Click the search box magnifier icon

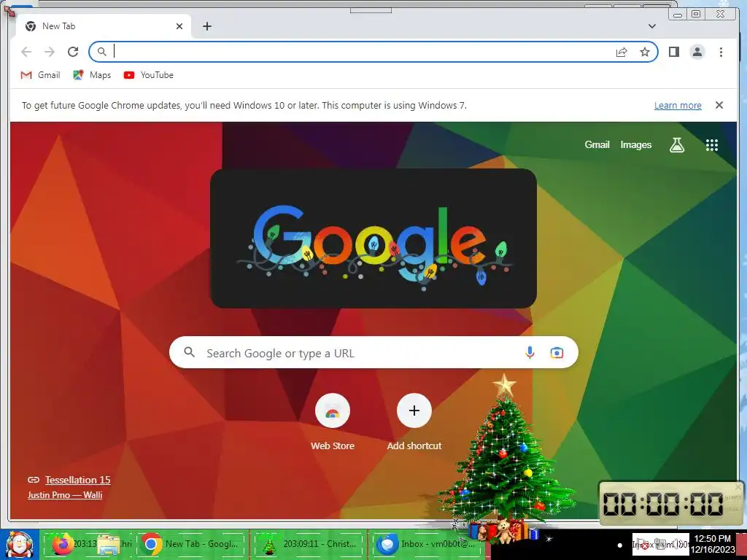[x=190, y=352]
